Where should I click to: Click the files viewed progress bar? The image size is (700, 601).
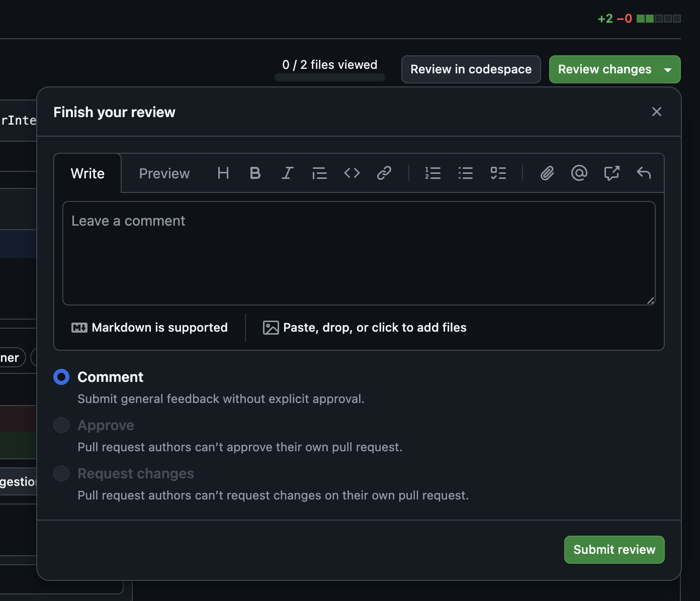click(330, 77)
